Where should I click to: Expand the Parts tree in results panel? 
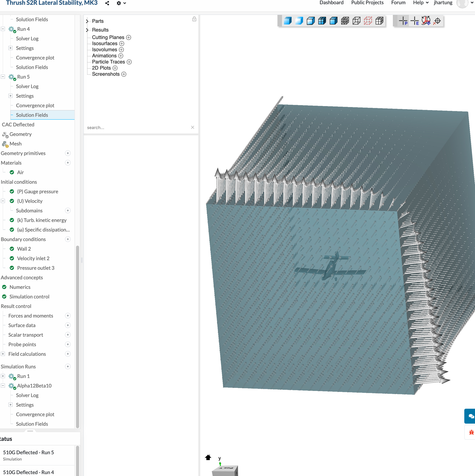click(87, 21)
